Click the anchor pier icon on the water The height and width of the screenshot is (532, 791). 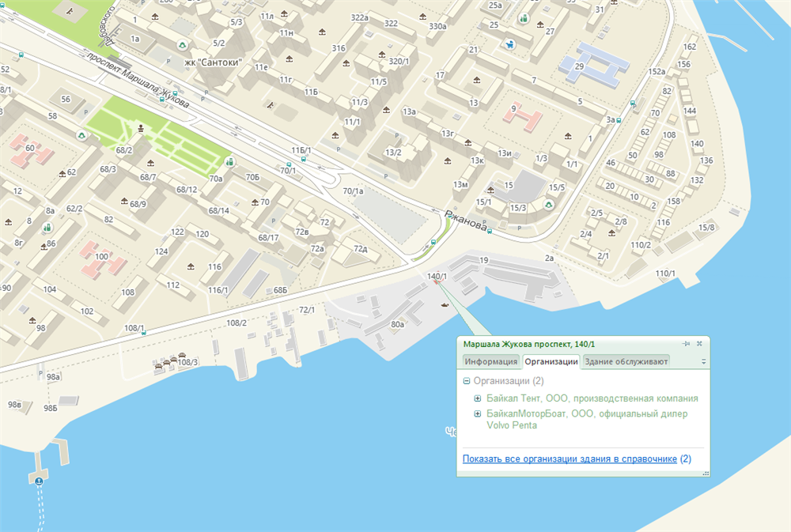coord(37,480)
